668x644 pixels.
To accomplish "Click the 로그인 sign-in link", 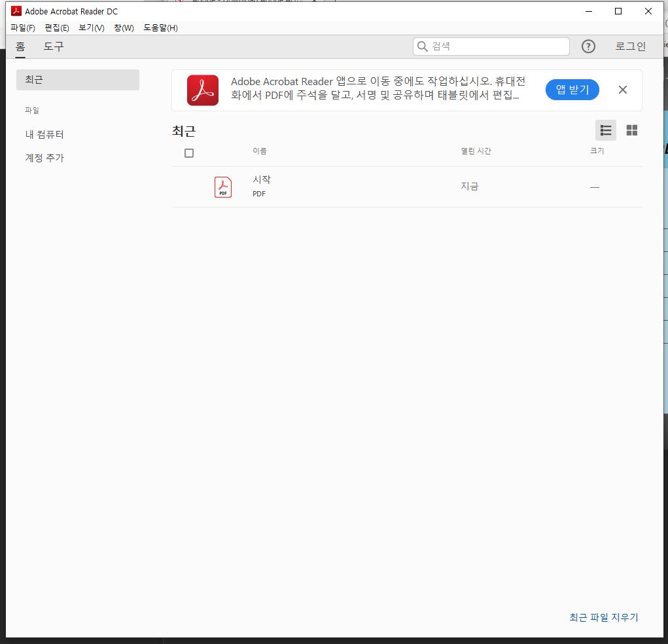I will [x=630, y=46].
